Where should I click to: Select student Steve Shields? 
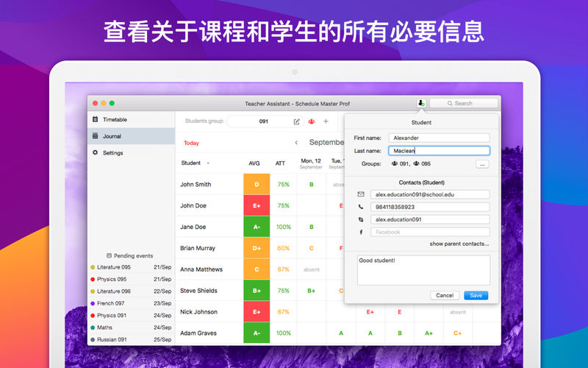tap(198, 291)
